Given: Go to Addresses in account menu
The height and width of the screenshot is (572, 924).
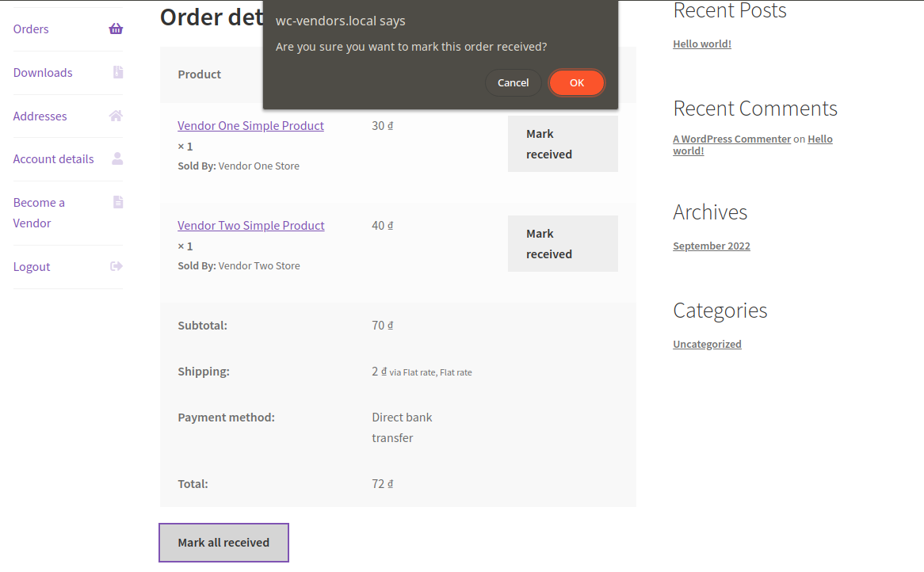Looking at the screenshot, I should (40, 116).
